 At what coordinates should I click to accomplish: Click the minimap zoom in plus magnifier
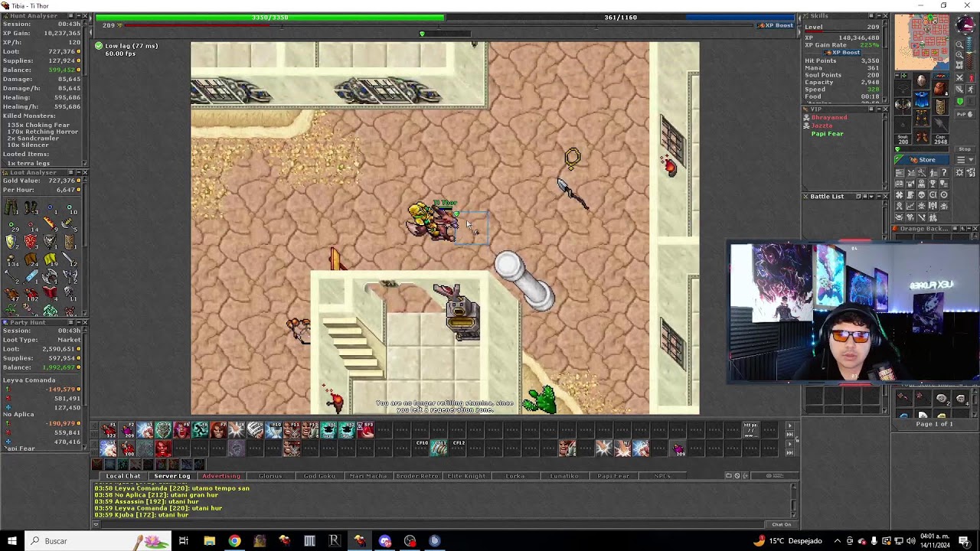[959, 55]
